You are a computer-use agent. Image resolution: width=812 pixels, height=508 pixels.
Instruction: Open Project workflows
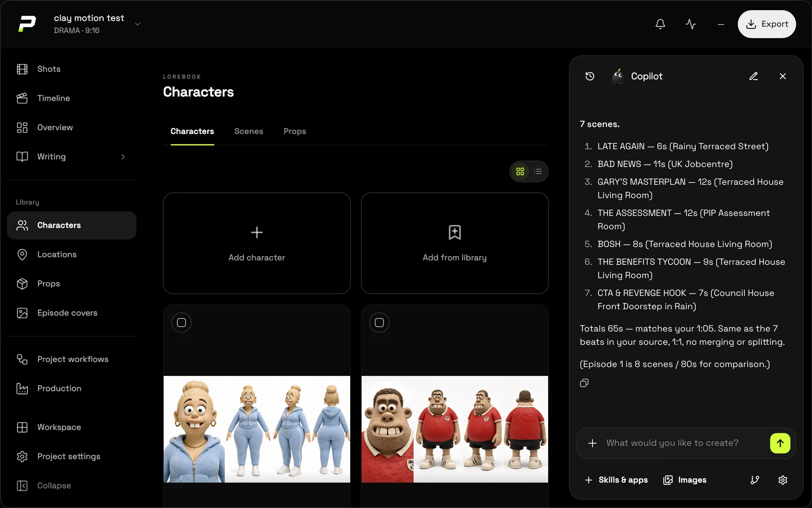pyautogui.click(x=72, y=359)
